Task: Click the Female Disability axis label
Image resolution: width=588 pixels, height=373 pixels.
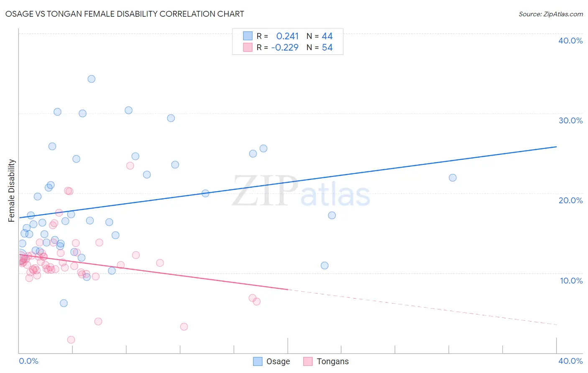Action: (x=12, y=191)
